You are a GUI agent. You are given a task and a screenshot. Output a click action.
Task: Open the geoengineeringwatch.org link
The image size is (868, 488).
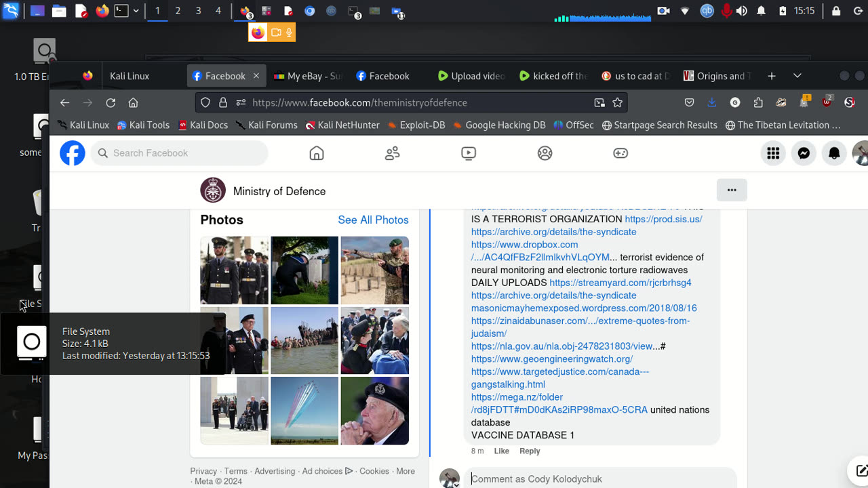(x=552, y=359)
